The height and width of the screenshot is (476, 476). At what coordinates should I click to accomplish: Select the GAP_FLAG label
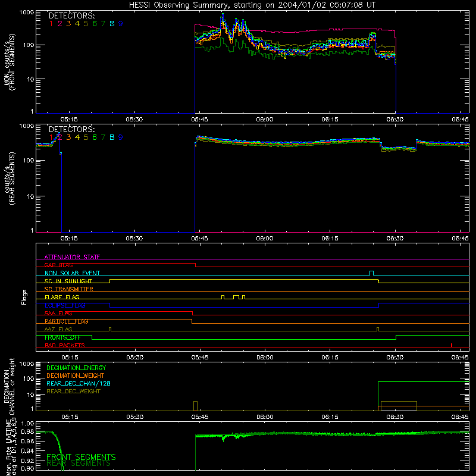[58, 265]
